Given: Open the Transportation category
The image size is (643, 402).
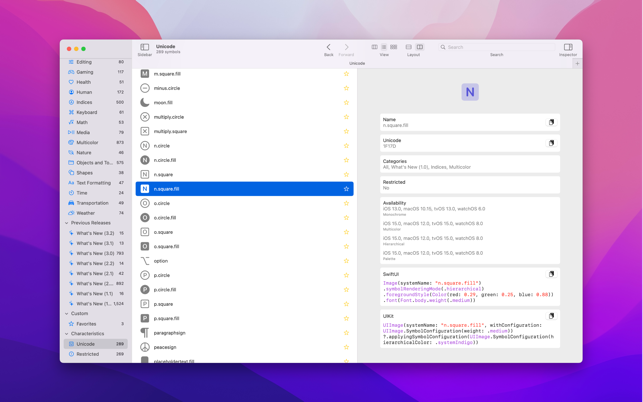Looking at the screenshot, I should coord(96,203).
